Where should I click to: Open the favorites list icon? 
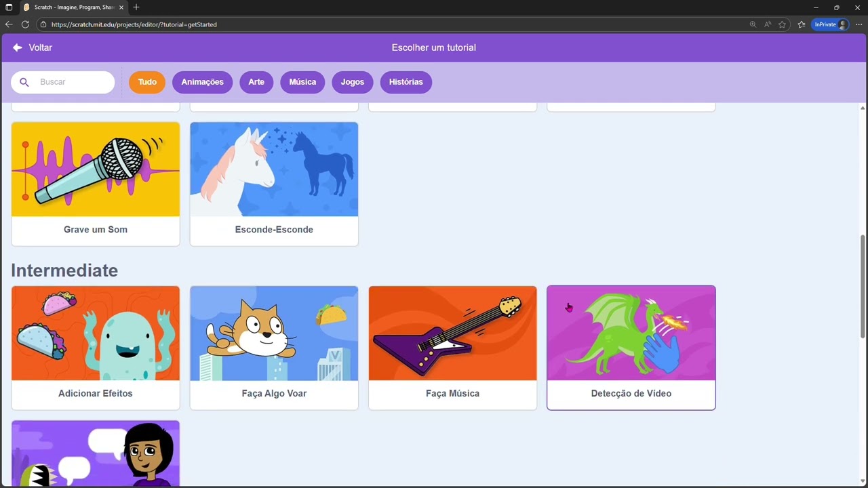coord(802,24)
